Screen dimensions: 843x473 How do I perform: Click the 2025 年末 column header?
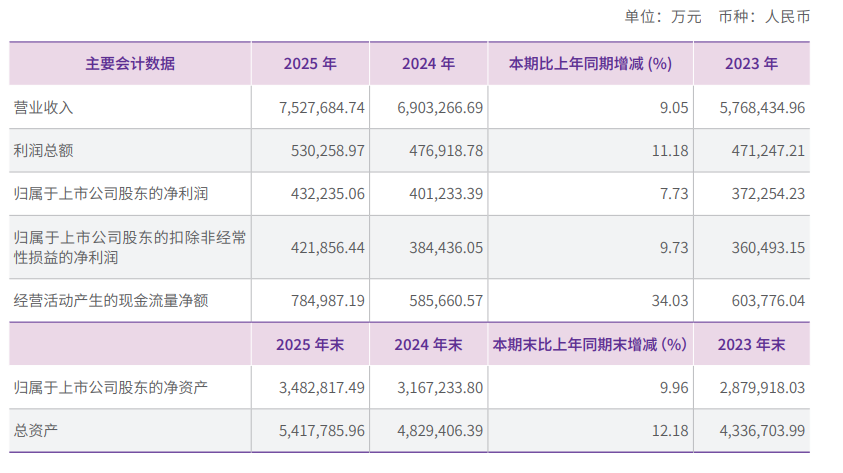click(310, 344)
